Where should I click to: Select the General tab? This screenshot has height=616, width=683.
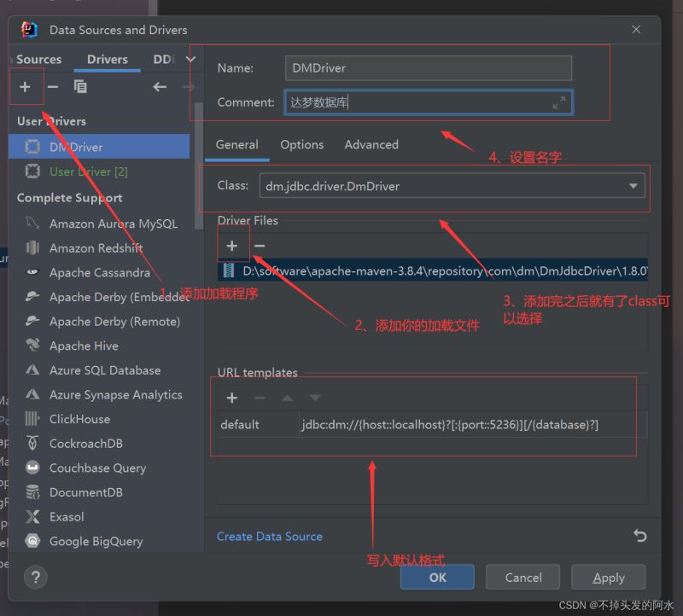coord(237,144)
